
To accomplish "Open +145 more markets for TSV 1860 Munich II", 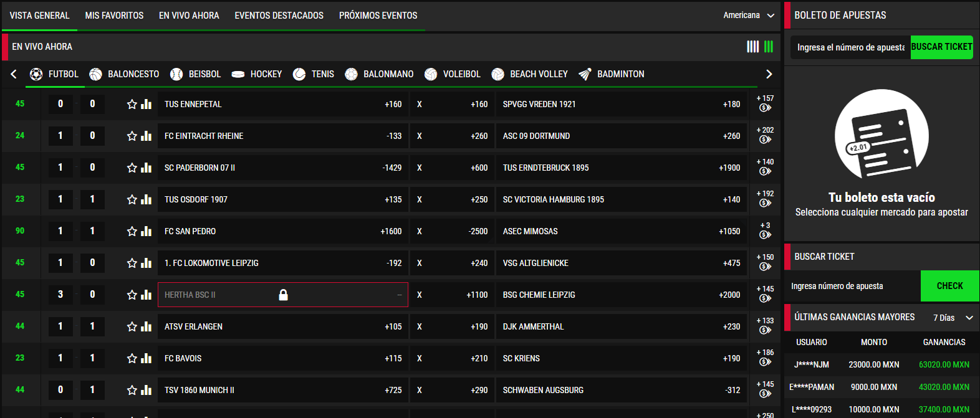I will pos(765,389).
